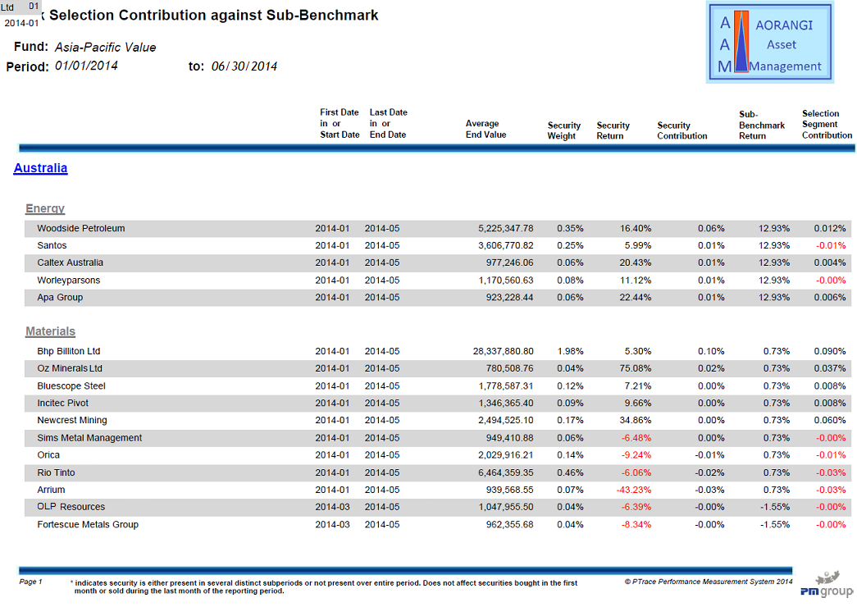
Task: Click the Security Return column header
Action: [x=613, y=130]
